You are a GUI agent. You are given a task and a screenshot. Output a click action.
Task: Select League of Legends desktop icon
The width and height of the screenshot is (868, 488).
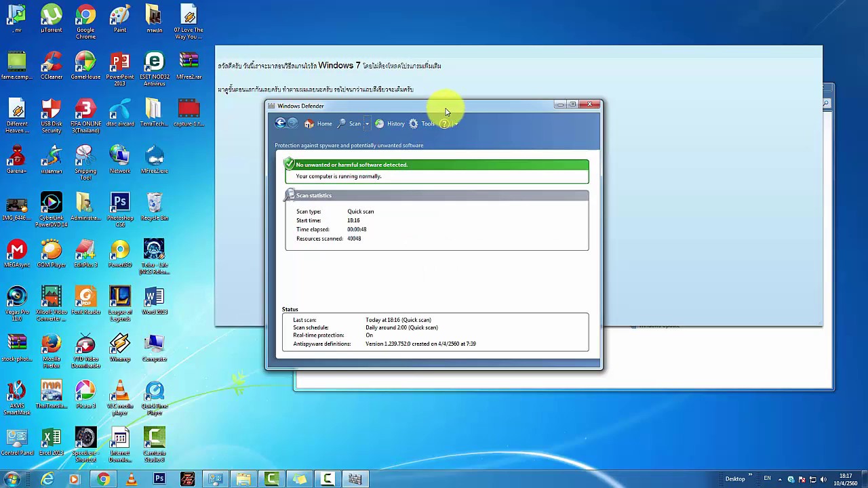120,304
